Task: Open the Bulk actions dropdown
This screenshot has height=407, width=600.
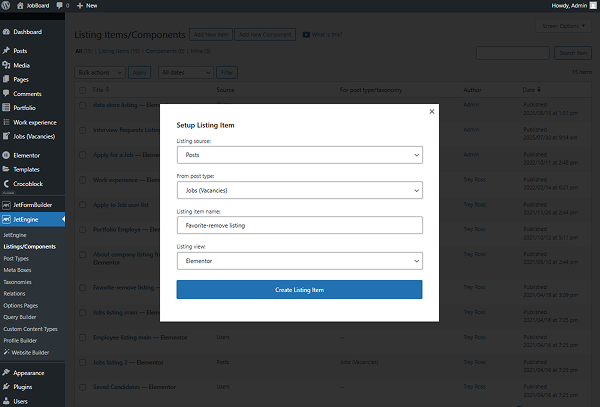Action: (x=100, y=72)
